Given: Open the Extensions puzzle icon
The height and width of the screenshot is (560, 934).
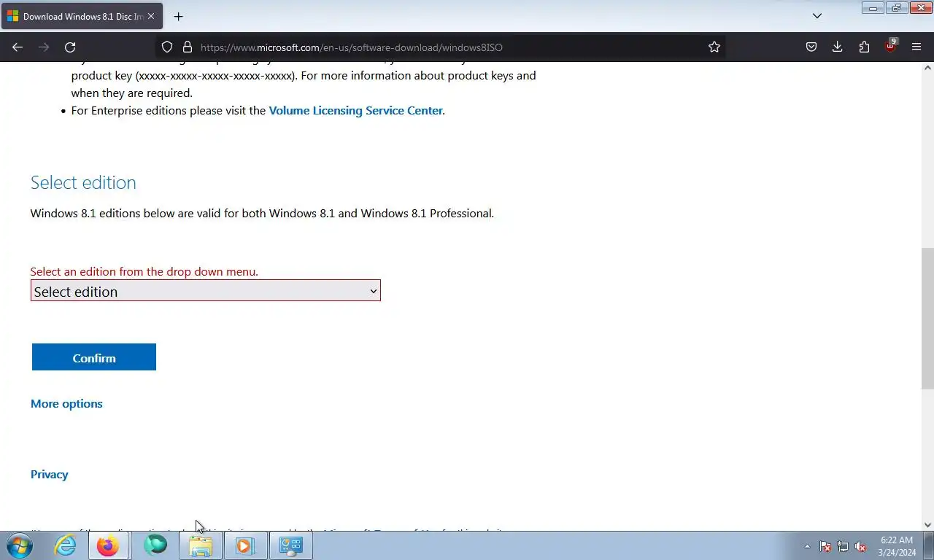Looking at the screenshot, I should pyautogui.click(x=864, y=47).
